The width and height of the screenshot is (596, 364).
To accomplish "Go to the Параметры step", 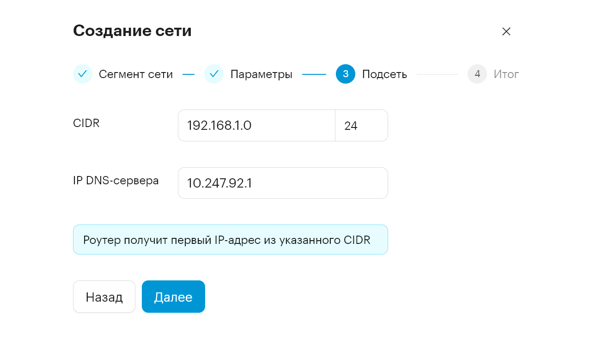I will click(262, 74).
